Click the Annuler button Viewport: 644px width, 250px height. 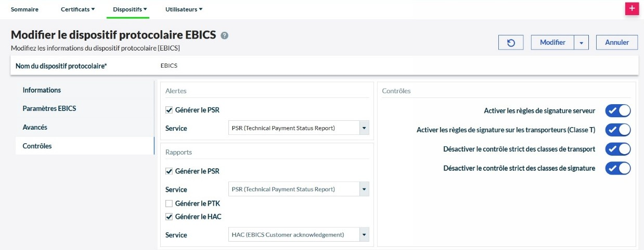(617, 43)
